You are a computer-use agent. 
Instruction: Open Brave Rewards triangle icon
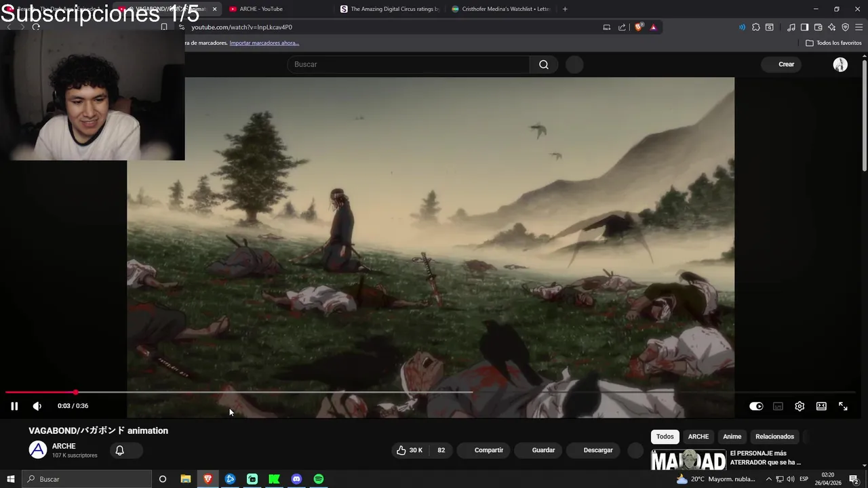653,27
